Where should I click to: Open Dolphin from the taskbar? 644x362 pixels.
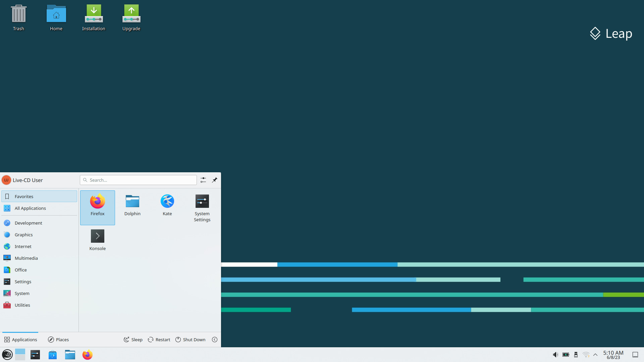point(70,355)
